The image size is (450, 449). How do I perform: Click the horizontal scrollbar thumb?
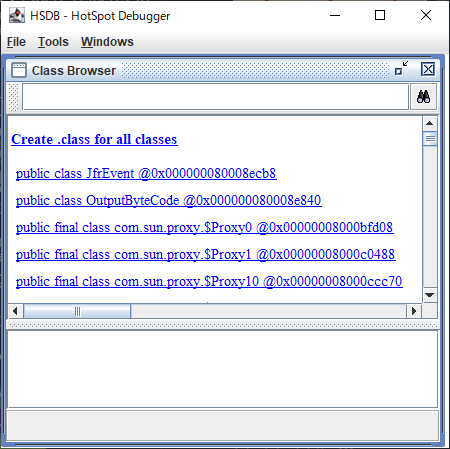point(77,311)
